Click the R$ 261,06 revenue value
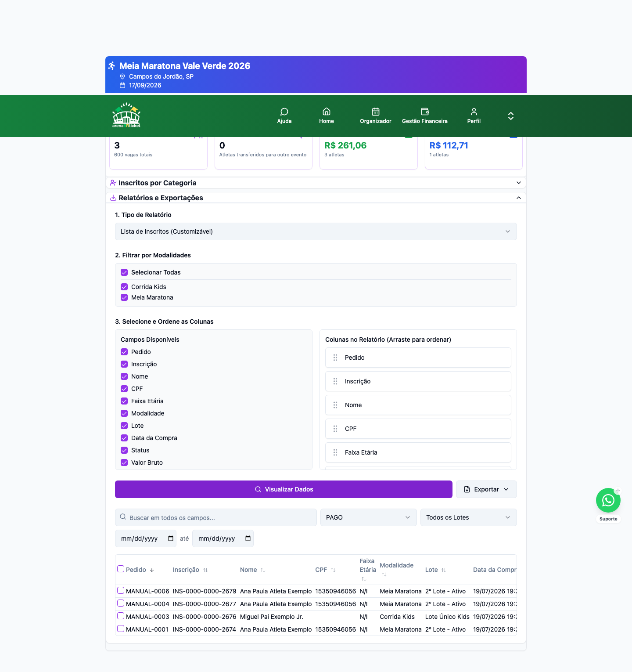This screenshot has height=672, width=632. point(345,145)
